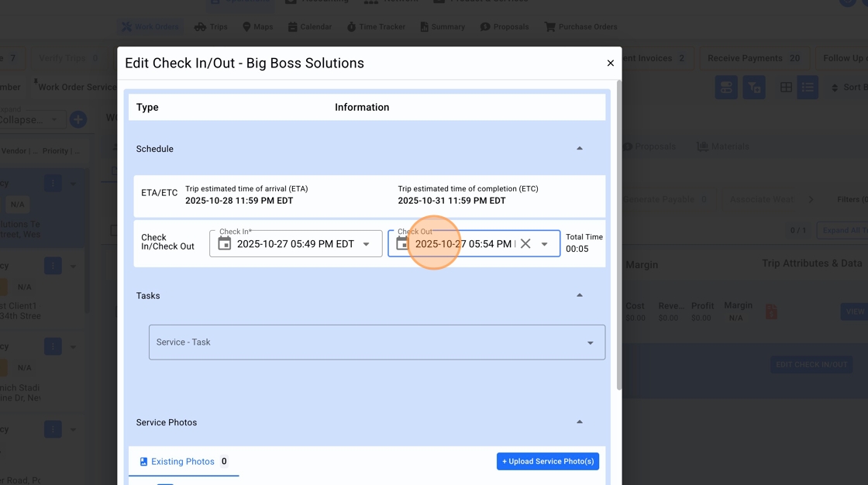This screenshot has width=868, height=485.
Task: Clear the Check Out date with X icon
Action: [525, 243]
